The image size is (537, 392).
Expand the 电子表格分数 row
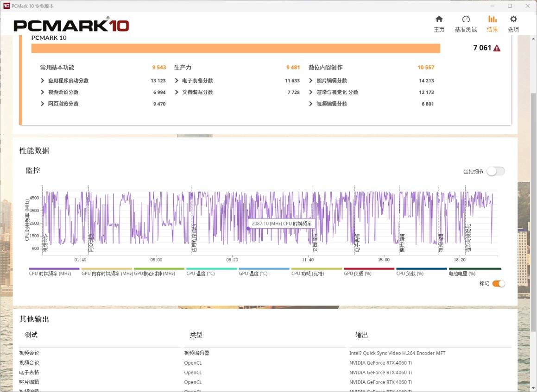pos(177,81)
